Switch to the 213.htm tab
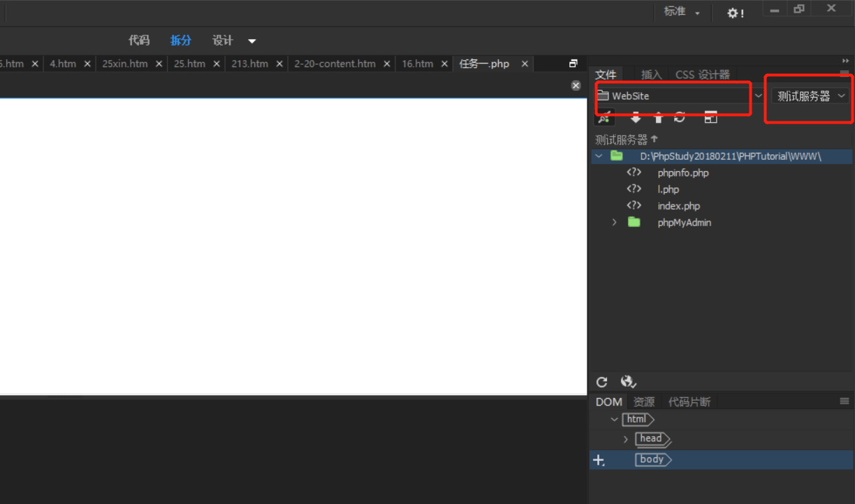The image size is (855, 504). 249,64
